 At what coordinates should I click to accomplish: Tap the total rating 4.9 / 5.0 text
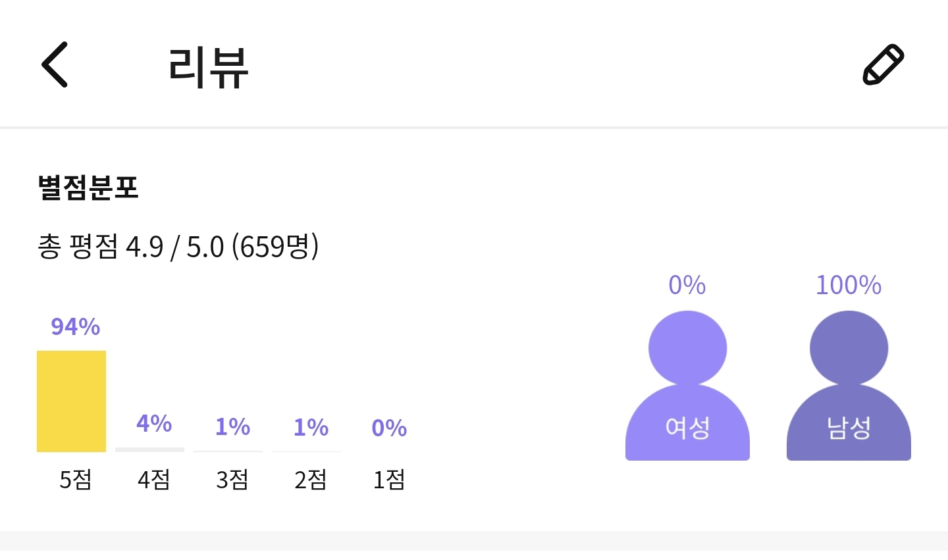coord(178,247)
